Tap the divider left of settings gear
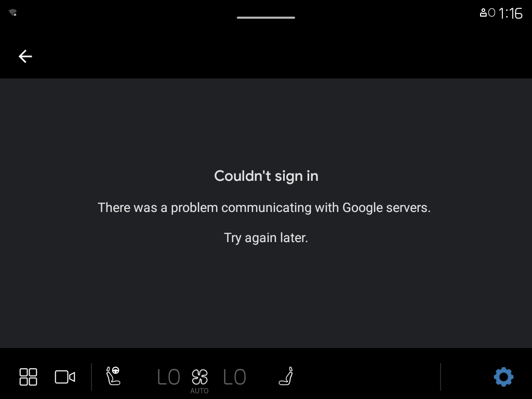Screen dimensions: 532x399 pyautogui.click(x=441, y=377)
